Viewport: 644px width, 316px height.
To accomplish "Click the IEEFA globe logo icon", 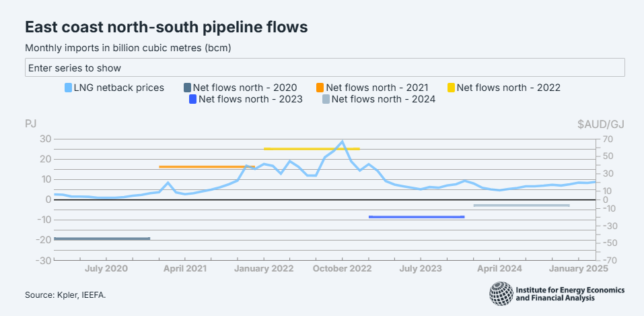I will 501,294.
